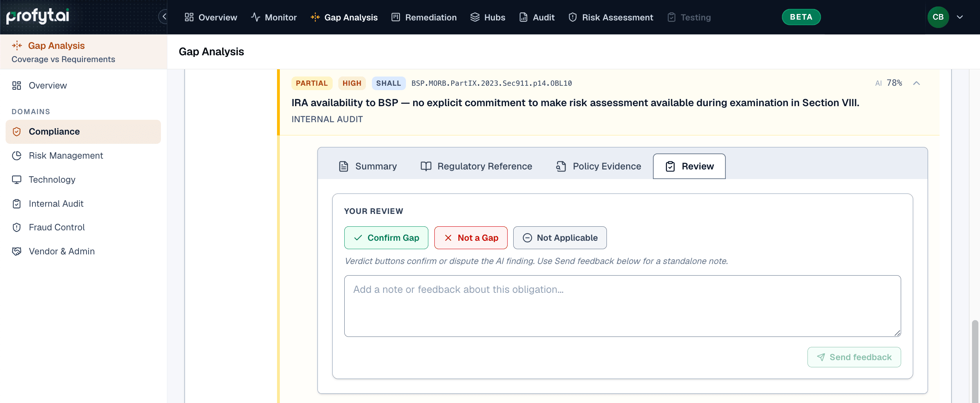Viewport: 980px width, 403px height.
Task: Click the SHALL obligation badge
Action: (388, 83)
